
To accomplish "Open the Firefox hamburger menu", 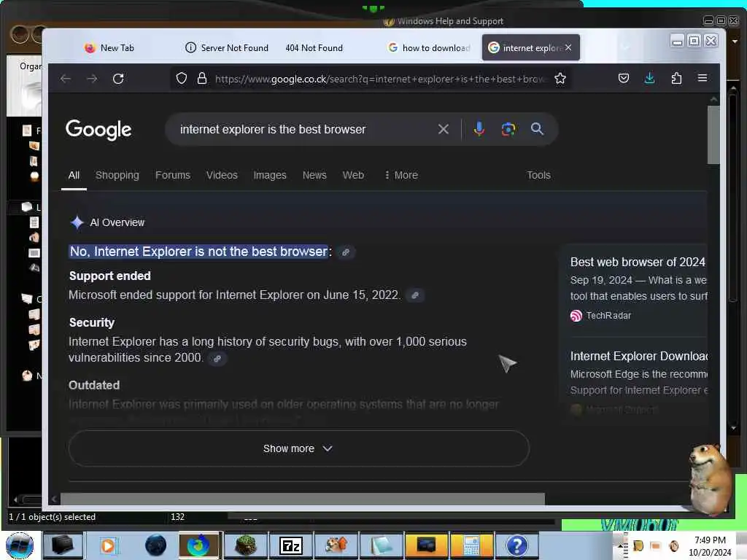I will [703, 77].
